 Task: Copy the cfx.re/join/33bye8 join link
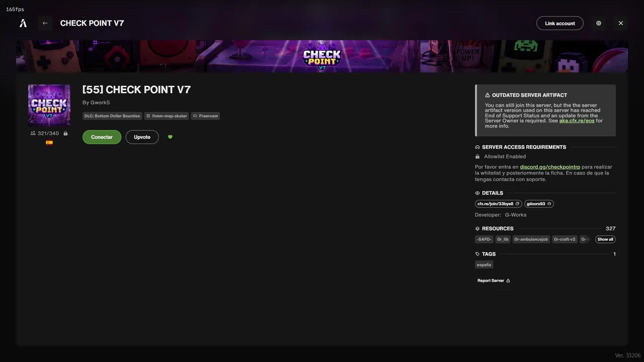tap(498, 204)
